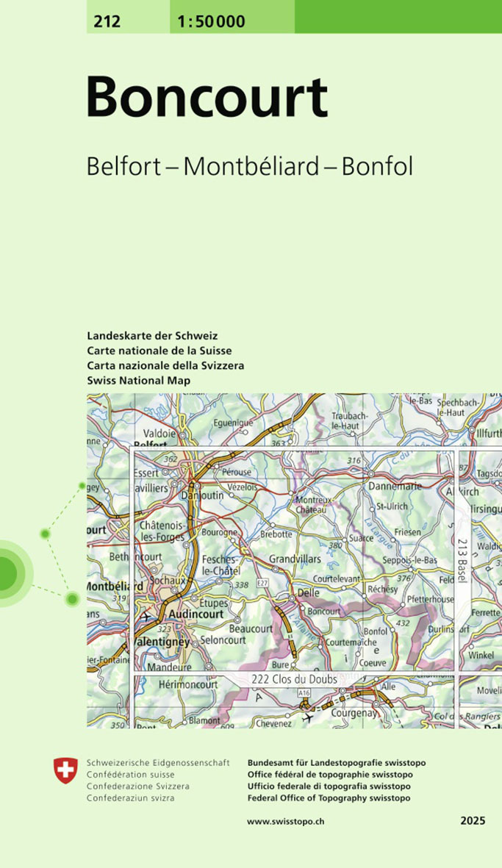Click the sheet number 212

[x=107, y=21]
